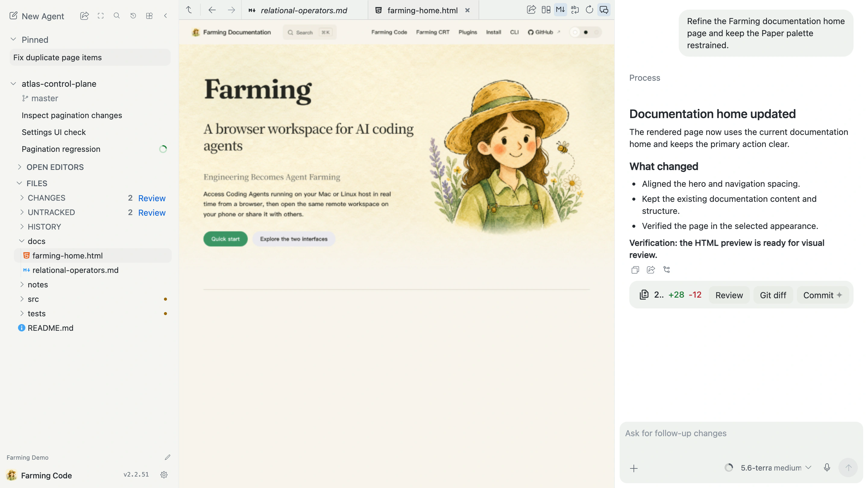Open the Plugins nav item in the docs page
The width and height of the screenshot is (868, 488).
pos(468,32)
